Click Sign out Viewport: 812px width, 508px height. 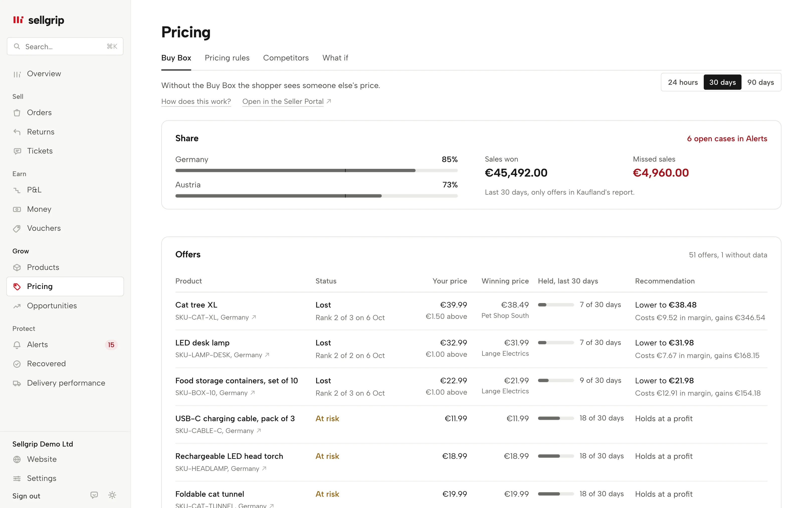point(26,496)
